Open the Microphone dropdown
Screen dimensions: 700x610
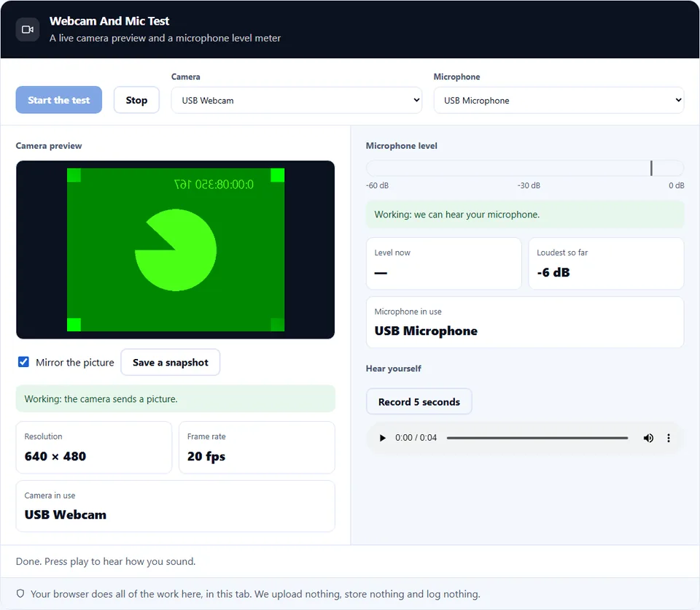coord(559,100)
